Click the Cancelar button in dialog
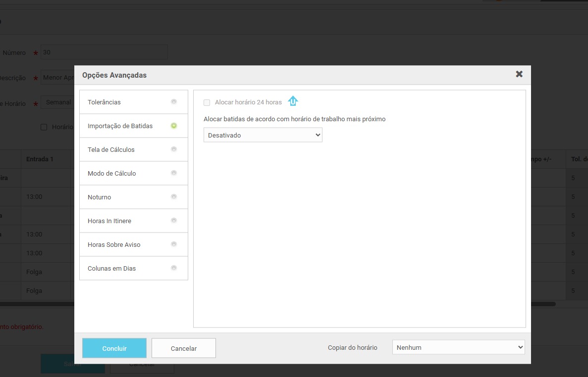Image resolution: width=588 pixels, height=377 pixels. 183,348
